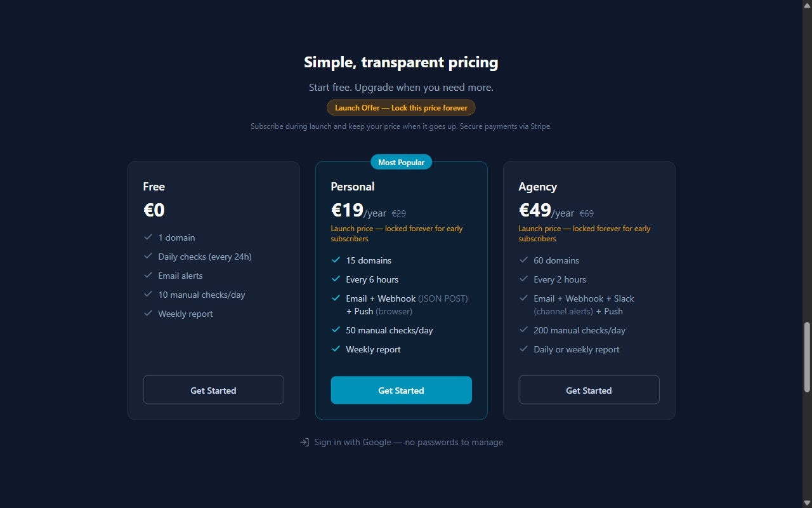Click the checkmark beside "15 domains"
Viewport: 812px width, 508px height.
pos(335,260)
